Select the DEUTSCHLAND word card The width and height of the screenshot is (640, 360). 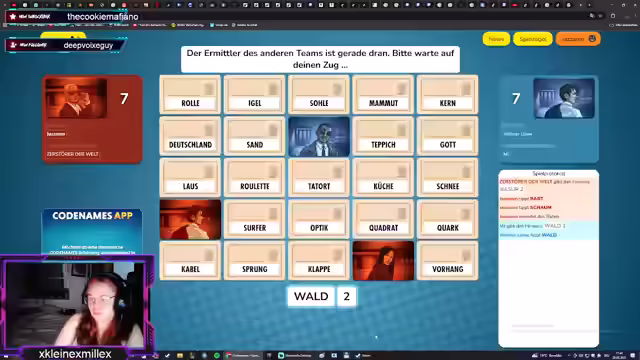(x=190, y=136)
